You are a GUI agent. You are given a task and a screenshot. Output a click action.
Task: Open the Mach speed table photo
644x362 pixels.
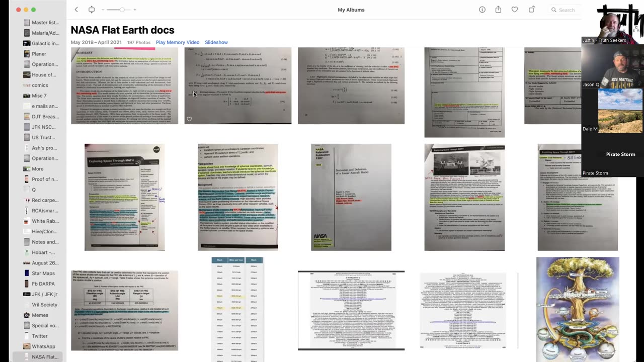tap(237, 309)
